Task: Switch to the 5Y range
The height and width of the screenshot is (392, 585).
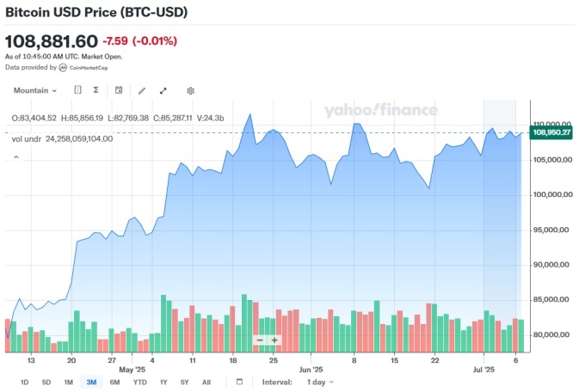Action: (x=185, y=382)
